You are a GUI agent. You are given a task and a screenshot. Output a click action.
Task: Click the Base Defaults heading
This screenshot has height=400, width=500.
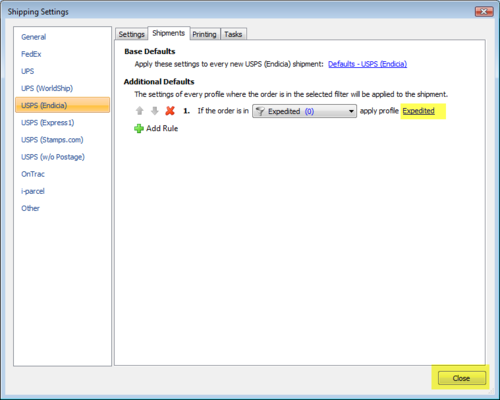tap(150, 51)
